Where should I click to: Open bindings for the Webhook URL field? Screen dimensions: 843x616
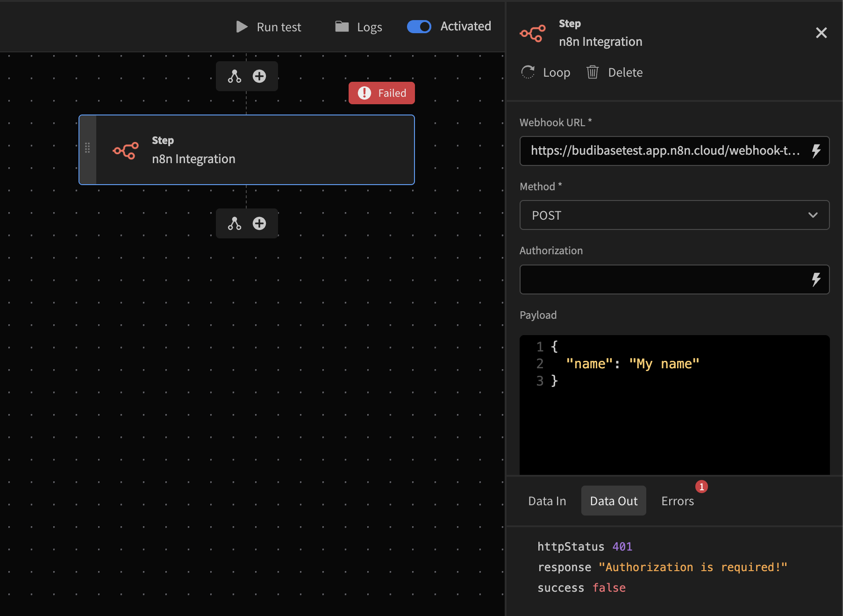tap(816, 151)
